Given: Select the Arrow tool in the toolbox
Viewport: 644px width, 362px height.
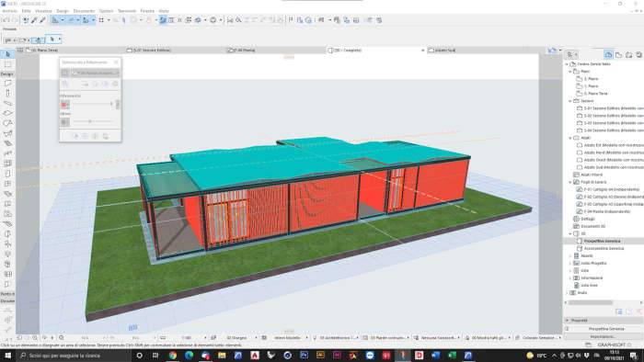Looking at the screenshot, I should [x=7, y=54].
